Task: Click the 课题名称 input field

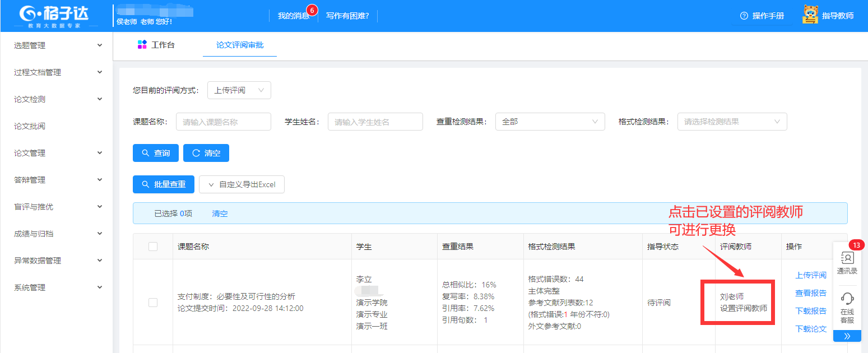Action: click(224, 122)
